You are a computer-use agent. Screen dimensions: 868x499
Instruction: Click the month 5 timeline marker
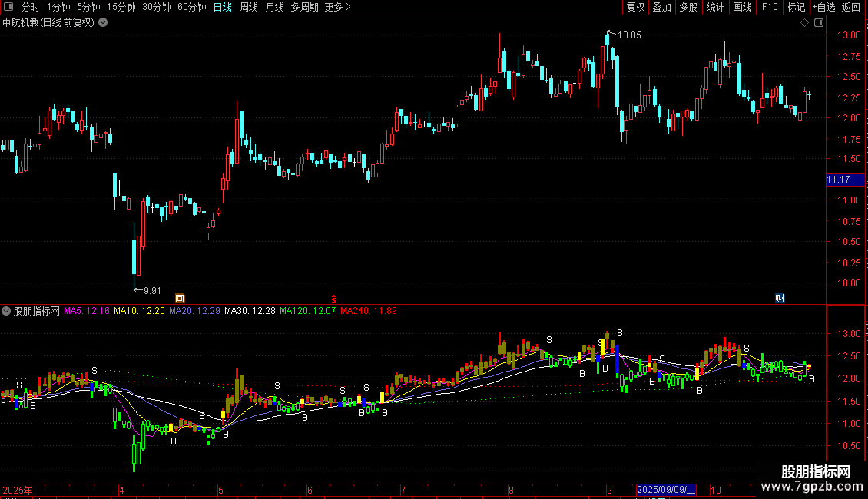220,490
